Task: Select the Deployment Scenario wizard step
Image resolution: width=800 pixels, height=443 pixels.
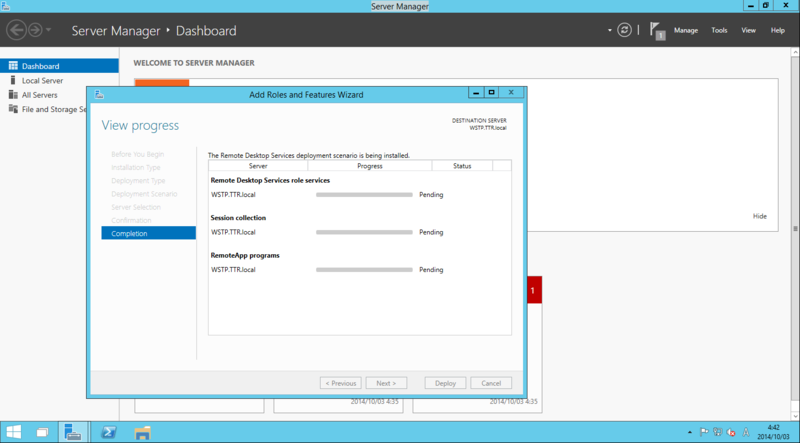Action: pyautogui.click(x=144, y=193)
